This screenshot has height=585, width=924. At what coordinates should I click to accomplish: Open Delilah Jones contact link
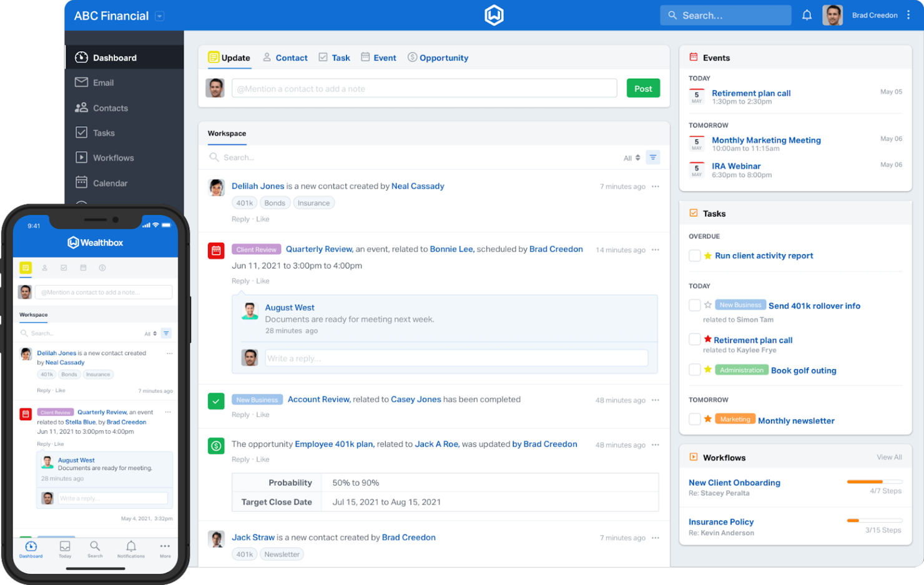click(258, 186)
